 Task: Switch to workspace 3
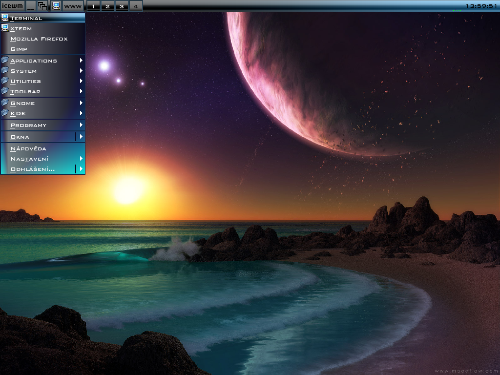coord(122,6)
